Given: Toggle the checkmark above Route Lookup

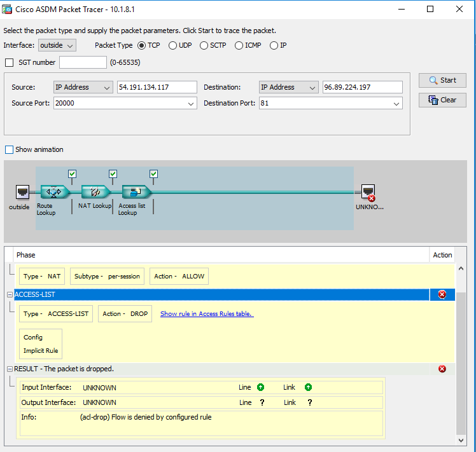Looking at the screenshot, I should coord(72,174).
